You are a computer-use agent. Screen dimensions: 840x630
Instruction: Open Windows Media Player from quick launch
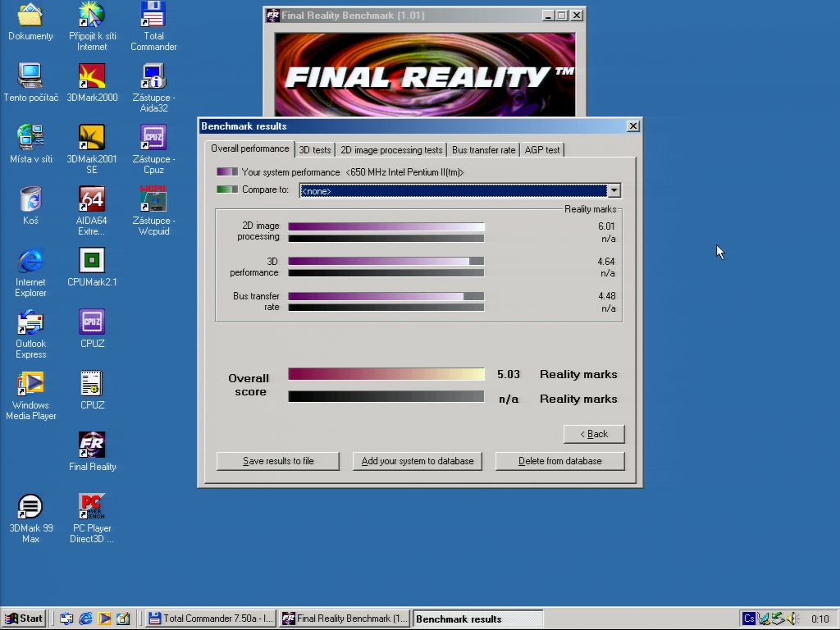[104, 619]
